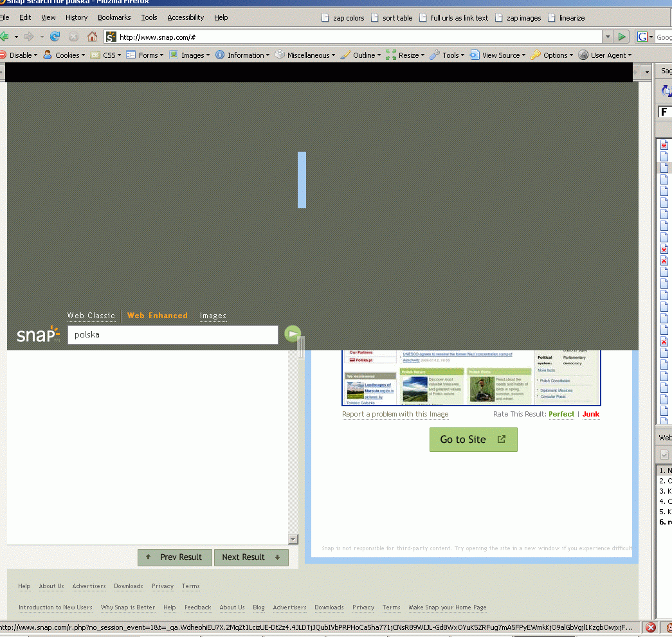Screen dimensions: 672x637
Task: Click the tab list dropdown arrow
Action: (647, 73)
